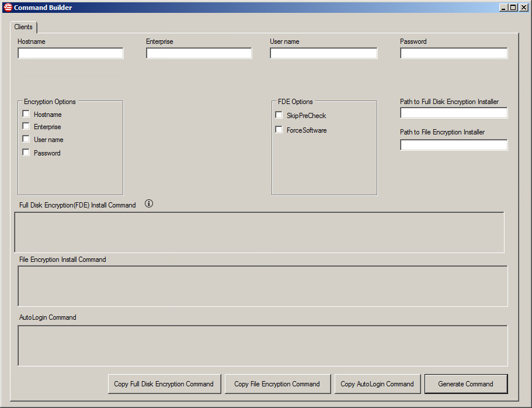Select the User name text field
Viewport: 532px width, 408px height.
click(x=324, y=53)
